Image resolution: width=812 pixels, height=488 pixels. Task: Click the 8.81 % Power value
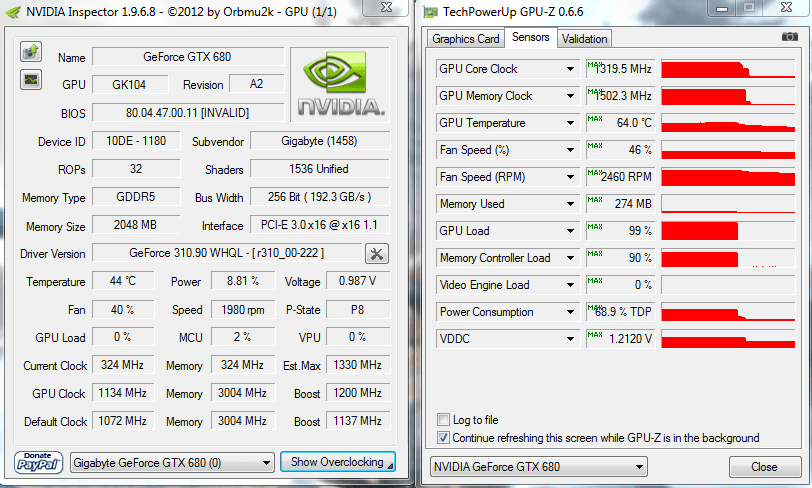click(243, 281)
